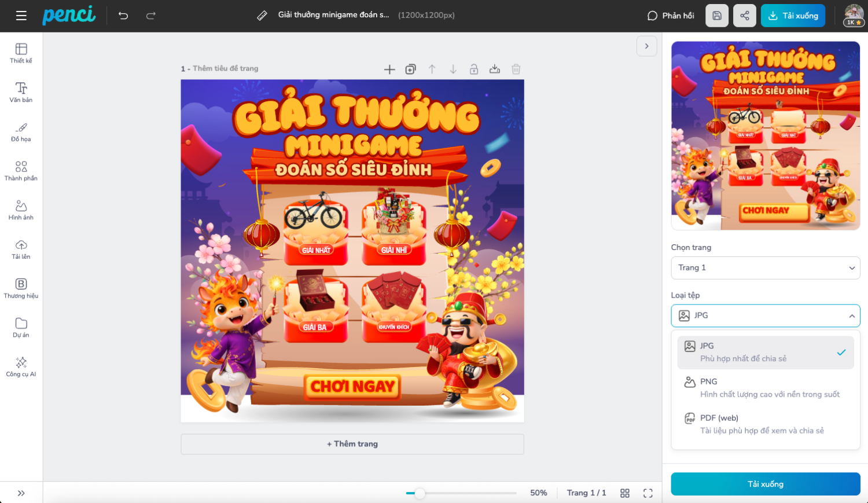Duplicate the page with copy icon
This screenshot has height=503, width=868.
click(410, 69)
